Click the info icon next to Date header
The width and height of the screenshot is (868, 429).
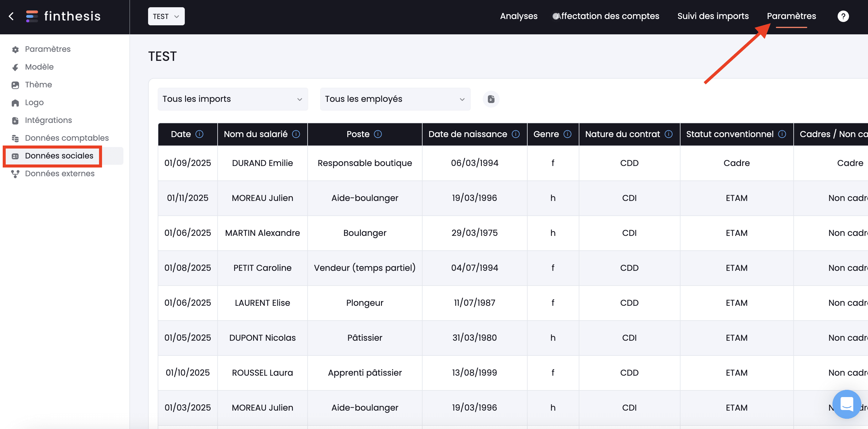point(200,134)
